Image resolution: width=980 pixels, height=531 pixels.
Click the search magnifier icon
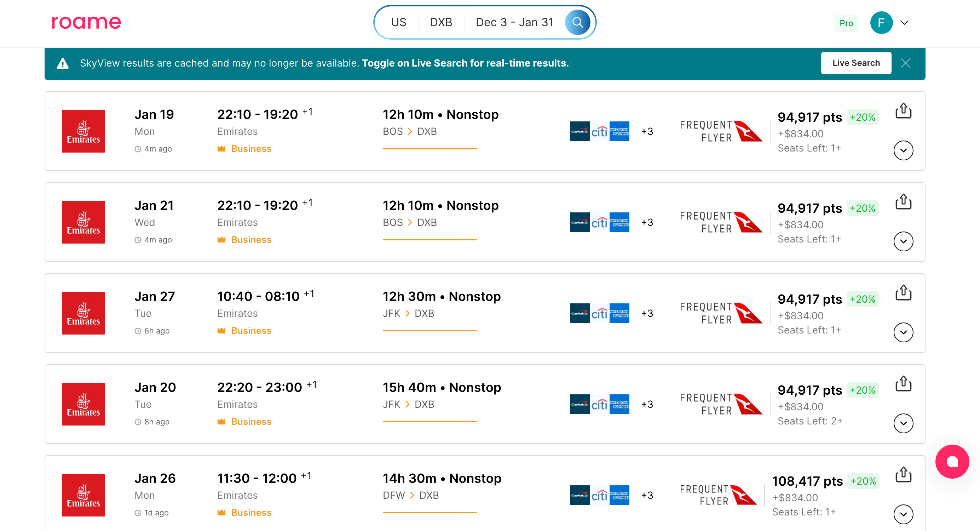click(577, 22)
